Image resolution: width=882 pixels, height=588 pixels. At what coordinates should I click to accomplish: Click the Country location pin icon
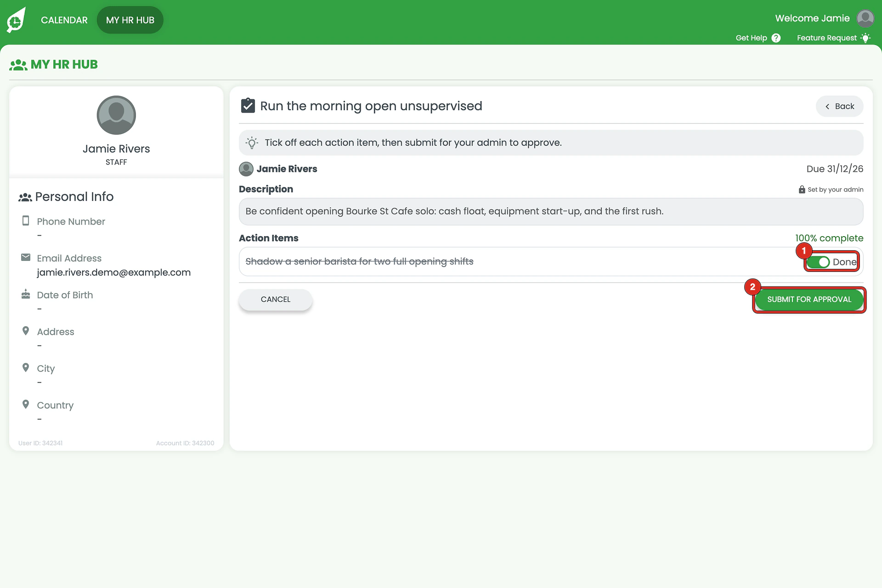click(26, 404)
